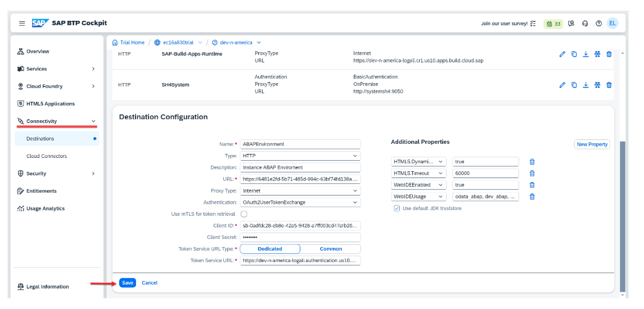Open Destinations in the sidebar
This screenshot has width=644, height=309.
(x=57, y=139)
